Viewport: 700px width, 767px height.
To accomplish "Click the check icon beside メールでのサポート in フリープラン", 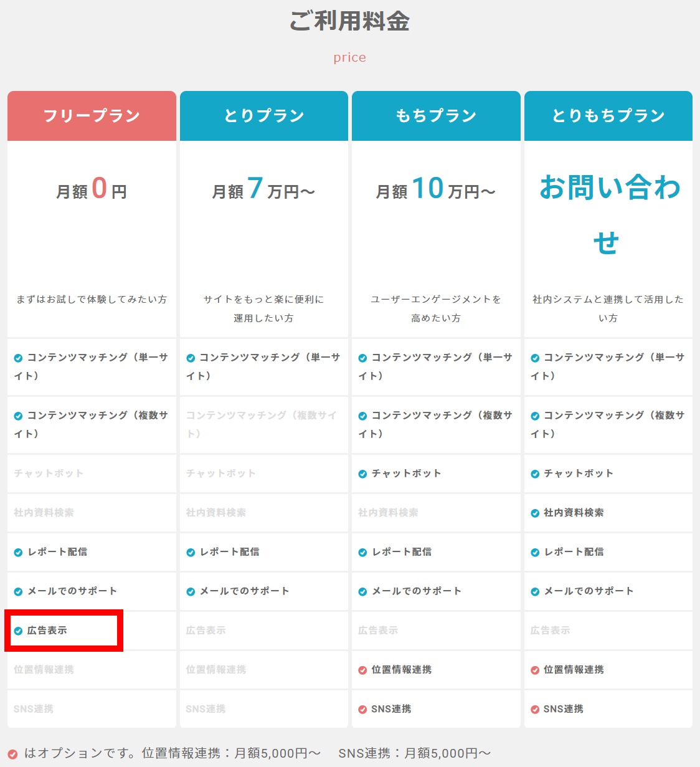I will click(x=18, y=592).
